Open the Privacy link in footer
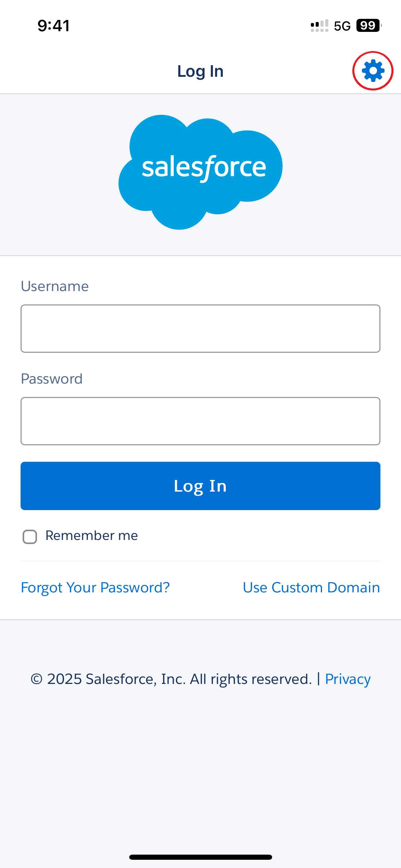The image size is (401, 868). [x=348, y=679]
